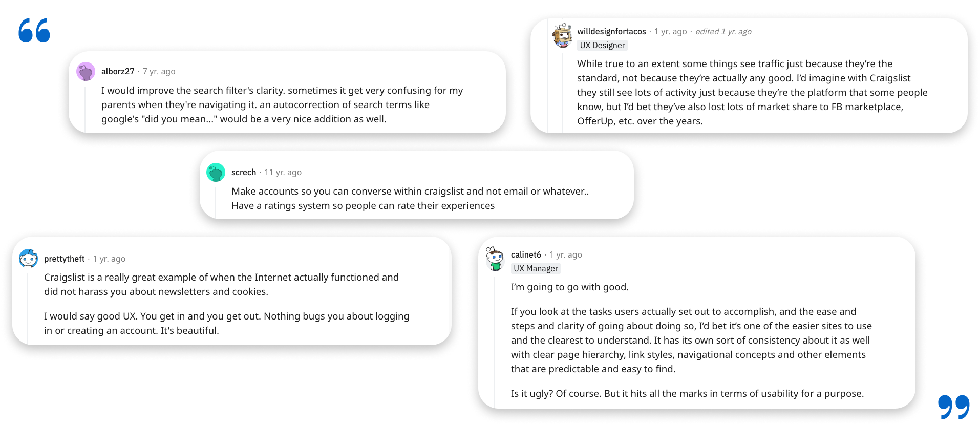Click the blue closing quotation mark graphic
The height and width of the screenshot is (425, 980).
(954, 407)
